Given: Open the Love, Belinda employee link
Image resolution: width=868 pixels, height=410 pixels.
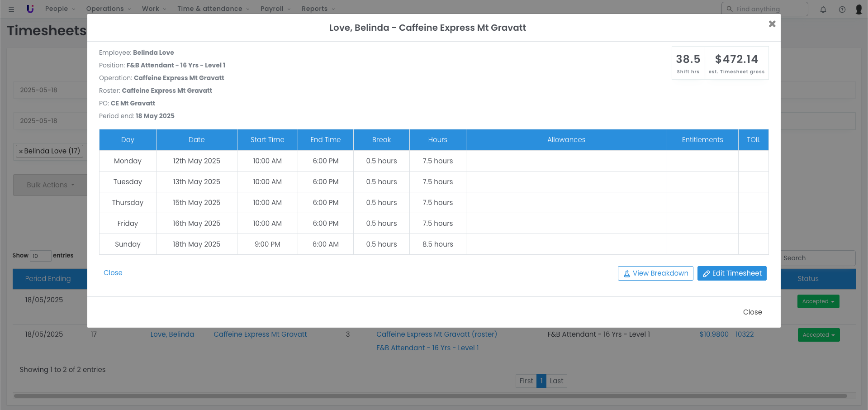Looking at the screenshot, I should coord(172,334).
